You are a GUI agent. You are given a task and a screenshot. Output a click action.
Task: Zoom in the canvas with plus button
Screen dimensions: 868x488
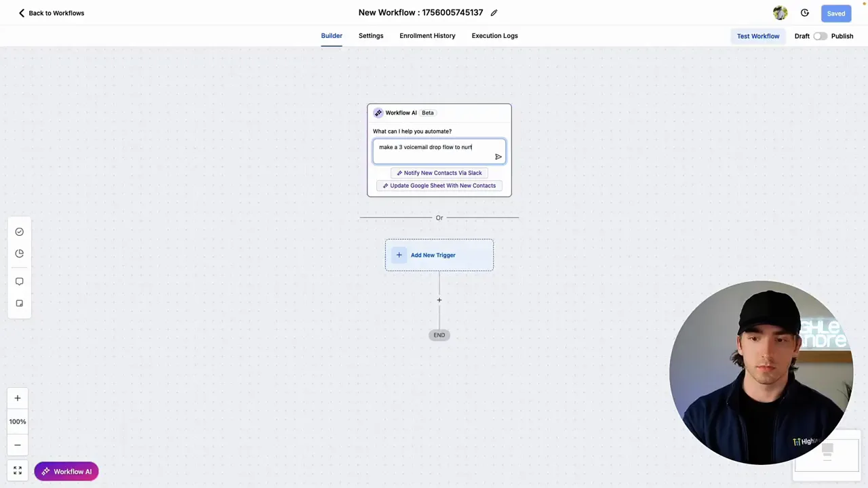click(18, 399)
